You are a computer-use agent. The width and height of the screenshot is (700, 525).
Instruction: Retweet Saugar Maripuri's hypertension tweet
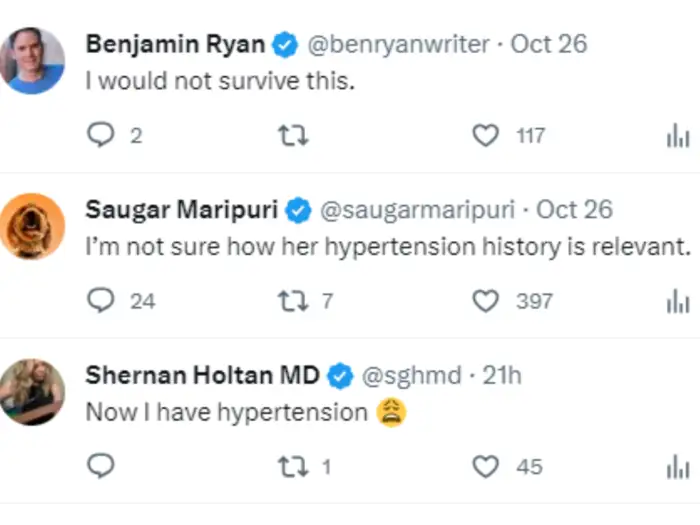point(292,300)
